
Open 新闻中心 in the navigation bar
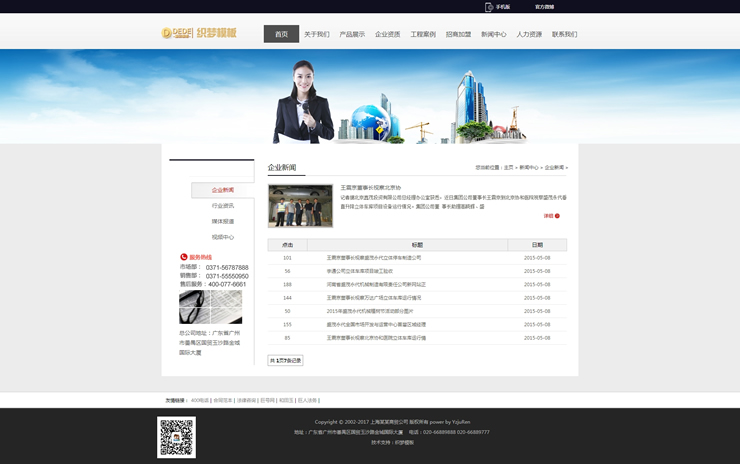click(493, 34)
